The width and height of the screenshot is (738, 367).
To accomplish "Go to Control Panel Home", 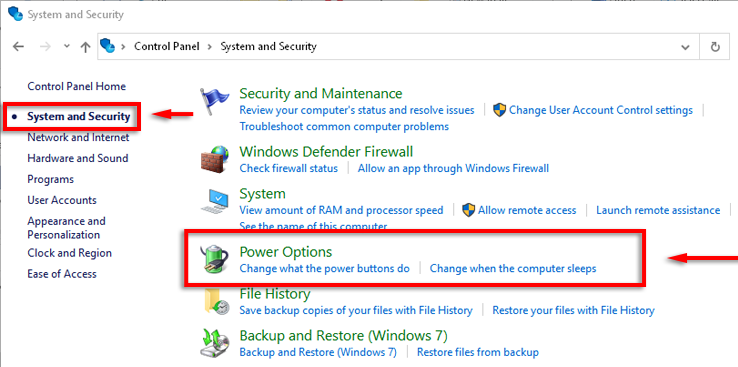I will coord(77,86).
